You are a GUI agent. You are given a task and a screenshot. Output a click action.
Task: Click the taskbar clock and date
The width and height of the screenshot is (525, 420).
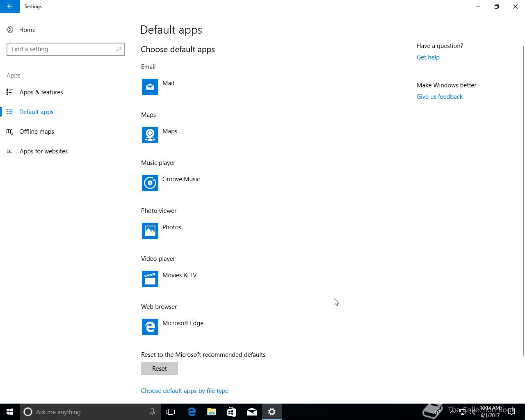490,412
